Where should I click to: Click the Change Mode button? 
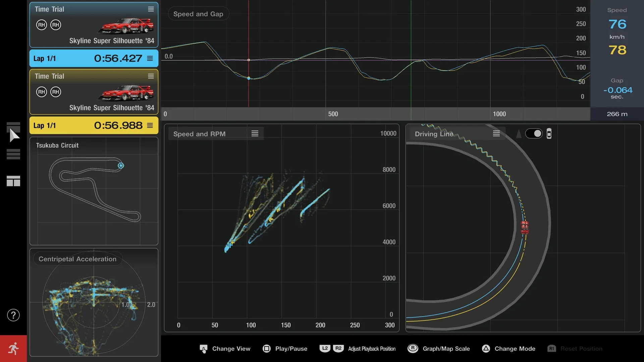click(508, 349)
